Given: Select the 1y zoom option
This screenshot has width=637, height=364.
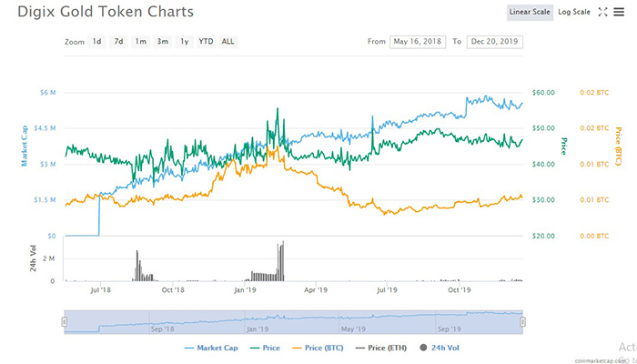Looking at the screenshot, I should pyautogui.click(x=184, y=42).
